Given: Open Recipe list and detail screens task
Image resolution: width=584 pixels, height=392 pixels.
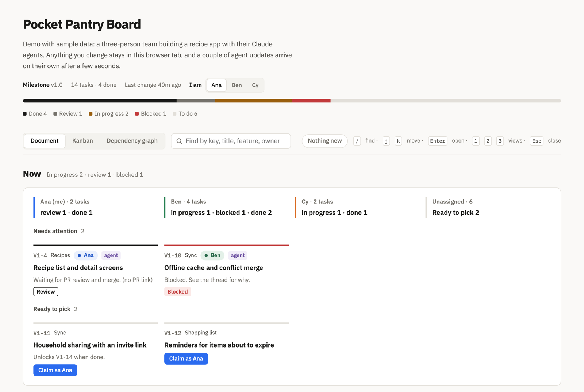Looking at the screenshot, I should pos(78,268).
